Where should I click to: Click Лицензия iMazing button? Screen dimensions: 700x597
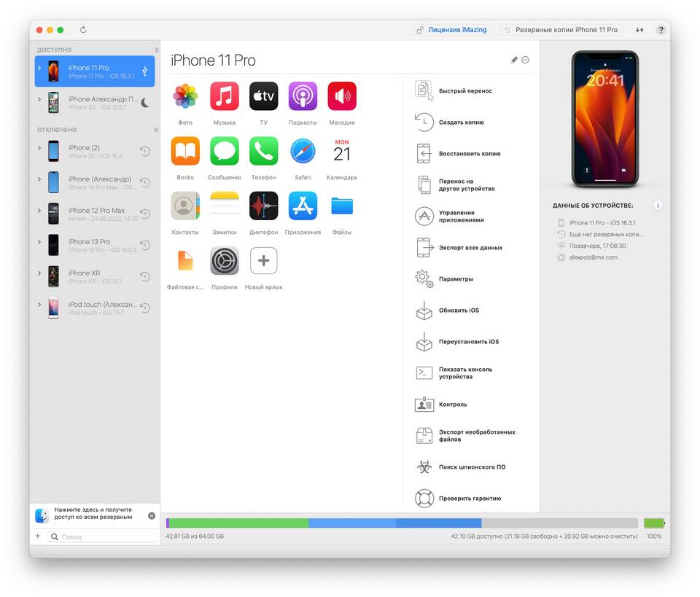click(453, 30)
